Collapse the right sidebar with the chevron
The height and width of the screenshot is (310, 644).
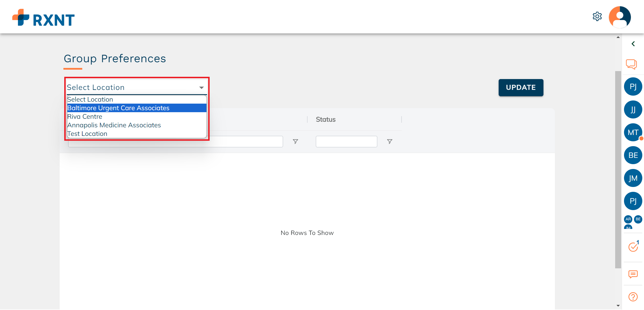(x=633, y=44)
